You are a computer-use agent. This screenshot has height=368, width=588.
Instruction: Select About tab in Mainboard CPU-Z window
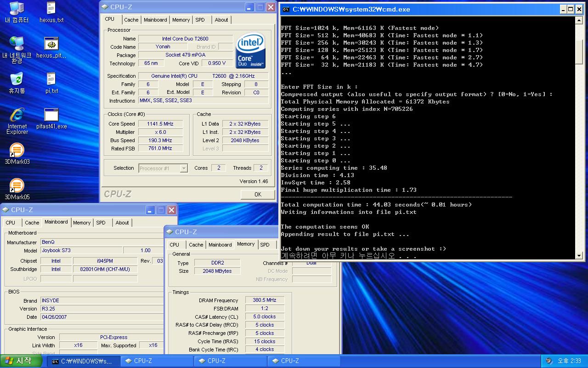[x=122, y=223]
